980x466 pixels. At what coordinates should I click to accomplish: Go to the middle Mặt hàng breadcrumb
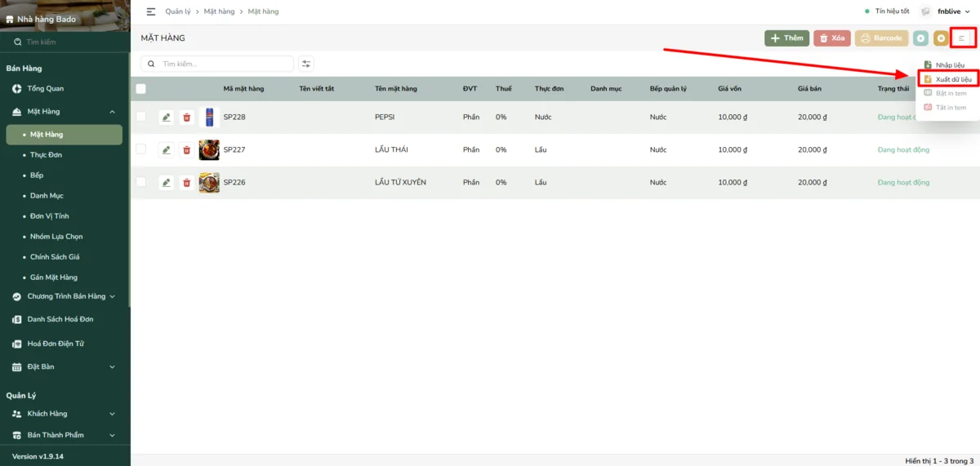[x=219, y=11]
